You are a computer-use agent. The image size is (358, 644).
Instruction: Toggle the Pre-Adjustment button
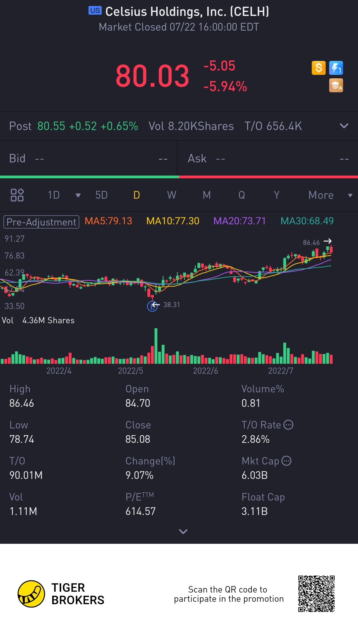click(41, 222)
